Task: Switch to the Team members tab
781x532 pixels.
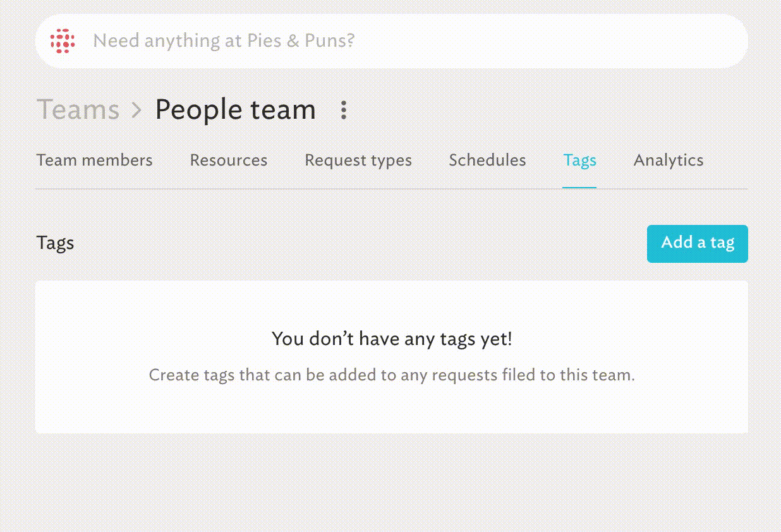Action: click(95, 160)
